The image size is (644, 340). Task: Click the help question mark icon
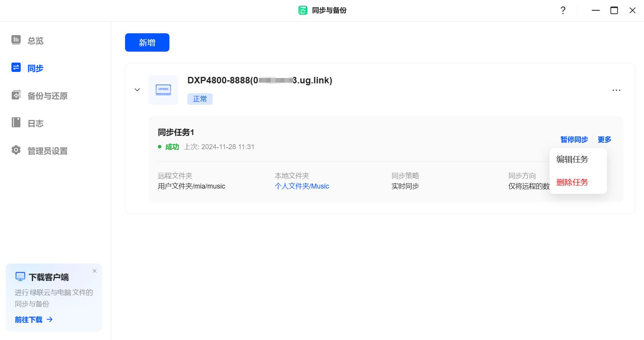[563, 10]
